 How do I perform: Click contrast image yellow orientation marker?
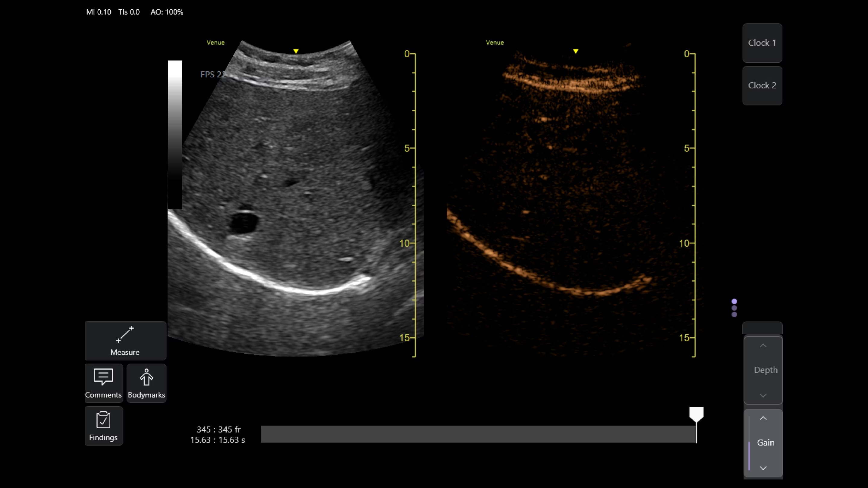576,51
